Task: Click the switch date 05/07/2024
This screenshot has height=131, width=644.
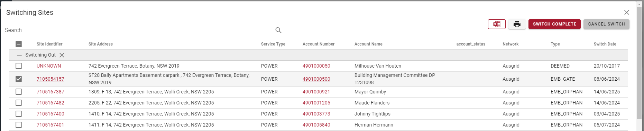Action: (607, 125)
